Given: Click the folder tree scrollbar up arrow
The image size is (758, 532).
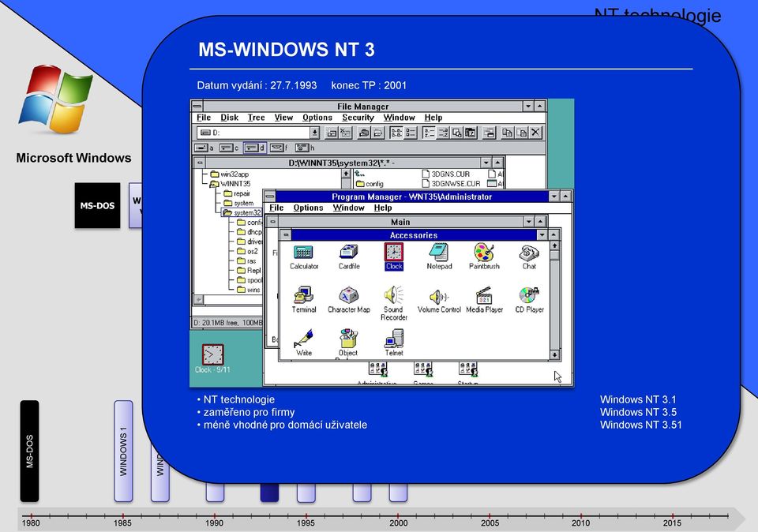Looking at the screenshot, I should pos(346,174).
